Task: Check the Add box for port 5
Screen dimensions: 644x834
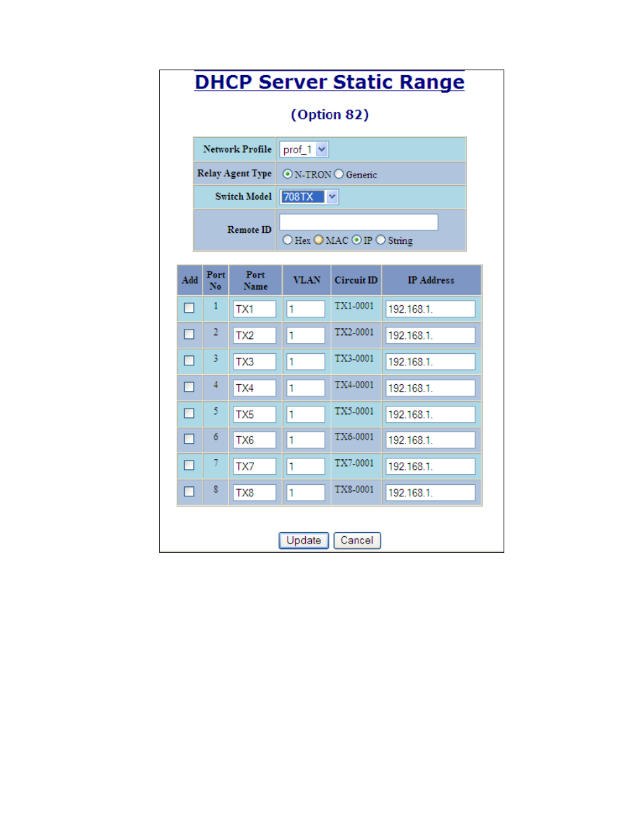Action: [x=189, y=413]
